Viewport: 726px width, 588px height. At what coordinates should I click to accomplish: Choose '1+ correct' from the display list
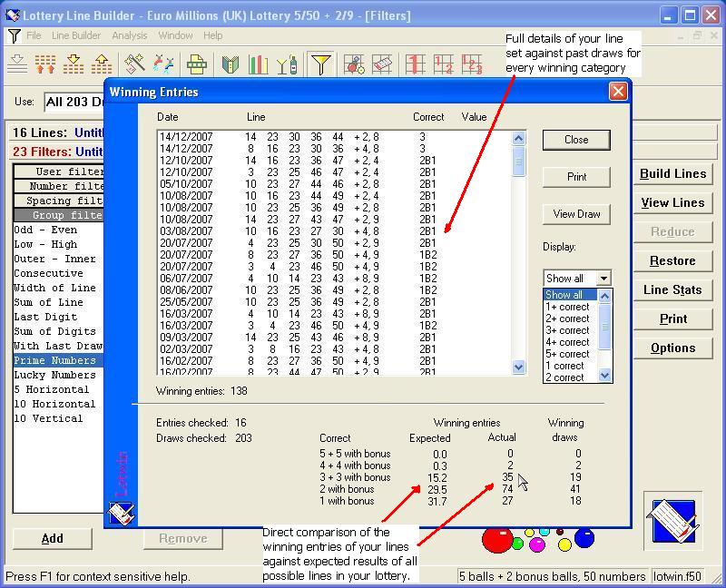tap(567, 307)
